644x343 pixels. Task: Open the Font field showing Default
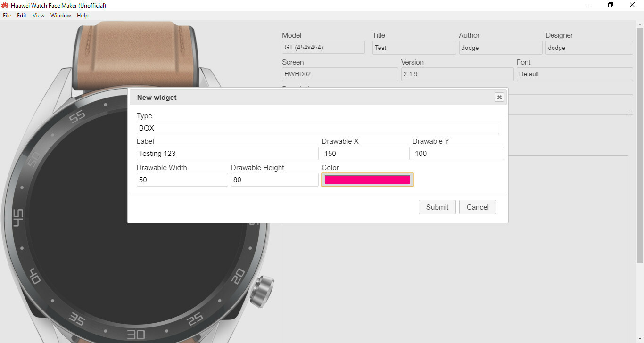tap(575, 74)
